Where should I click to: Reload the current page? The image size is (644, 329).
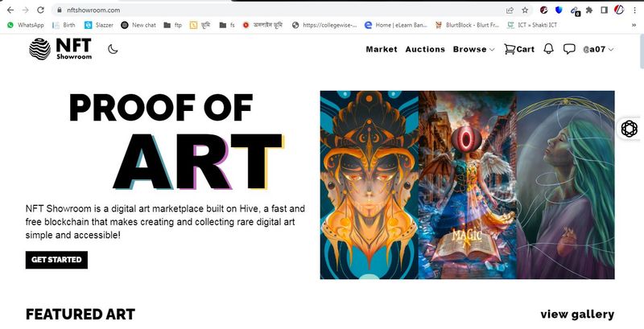click(40, 10)
